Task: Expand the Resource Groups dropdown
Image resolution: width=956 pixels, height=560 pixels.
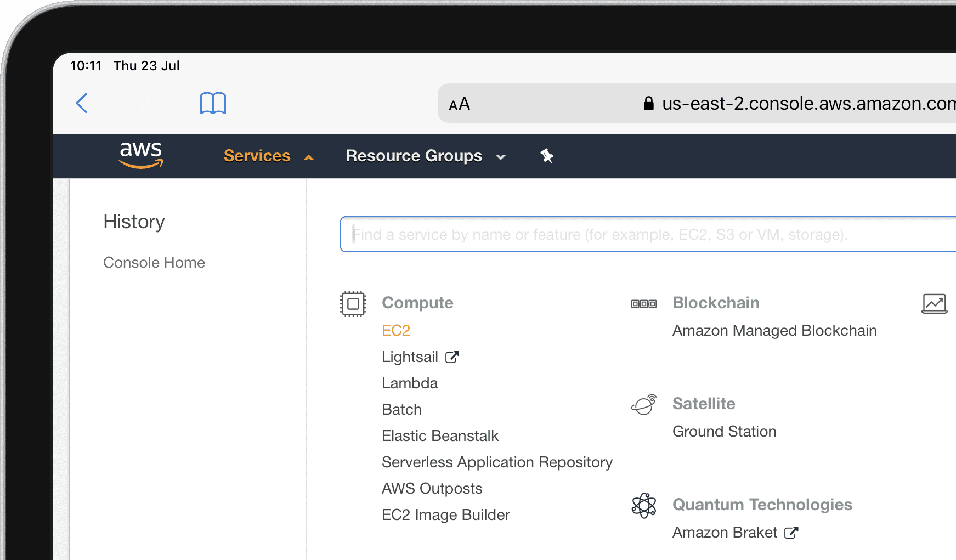Action: (x=414, y=156)
